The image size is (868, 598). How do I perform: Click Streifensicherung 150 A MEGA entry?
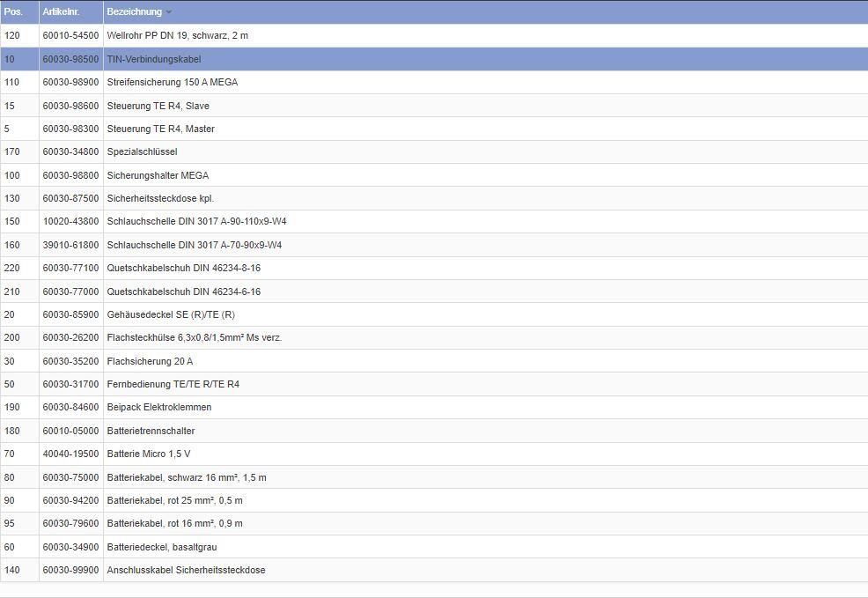172,82
